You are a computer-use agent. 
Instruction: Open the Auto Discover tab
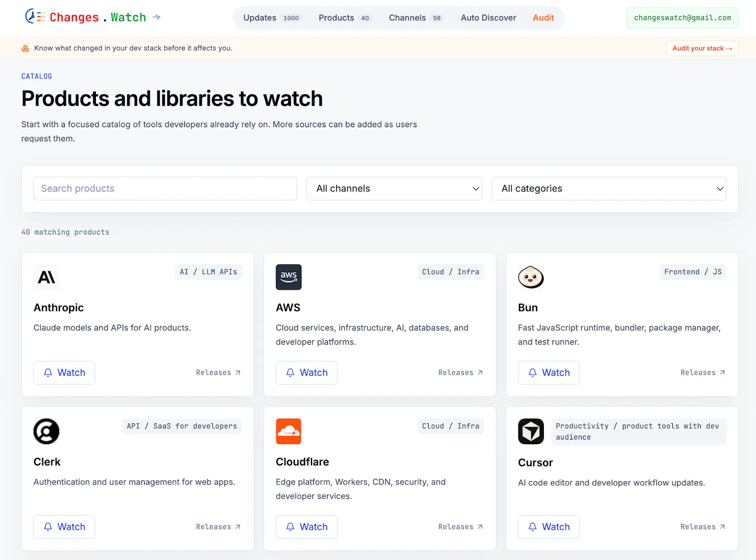click(488, 18)
